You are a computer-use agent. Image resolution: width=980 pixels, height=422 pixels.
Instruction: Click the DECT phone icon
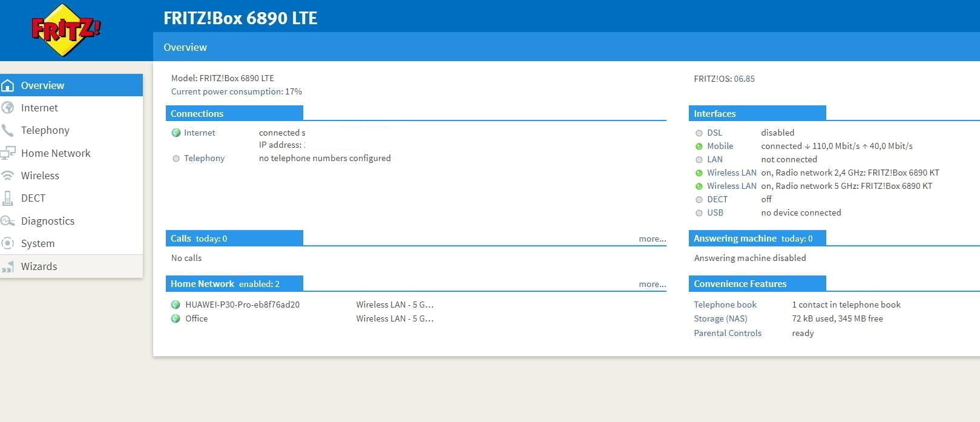(8, 198)
